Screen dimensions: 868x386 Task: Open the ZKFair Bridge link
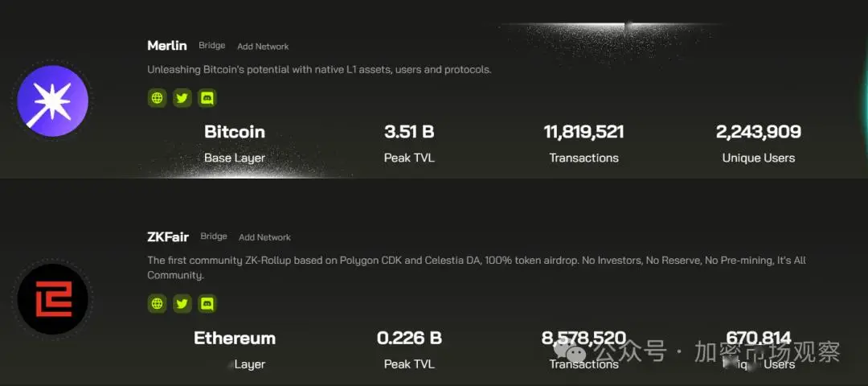[x=214, y=236]
